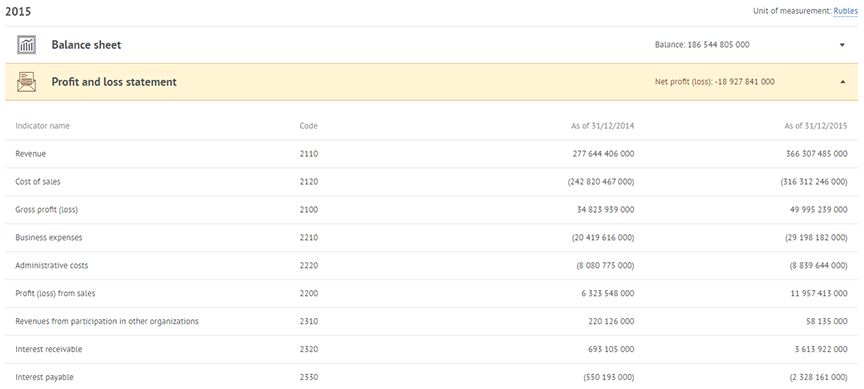Click code 2310 in the table
The height and width of the screenshot is (389, 864).
pyautogui.click(x=309, y=321)
